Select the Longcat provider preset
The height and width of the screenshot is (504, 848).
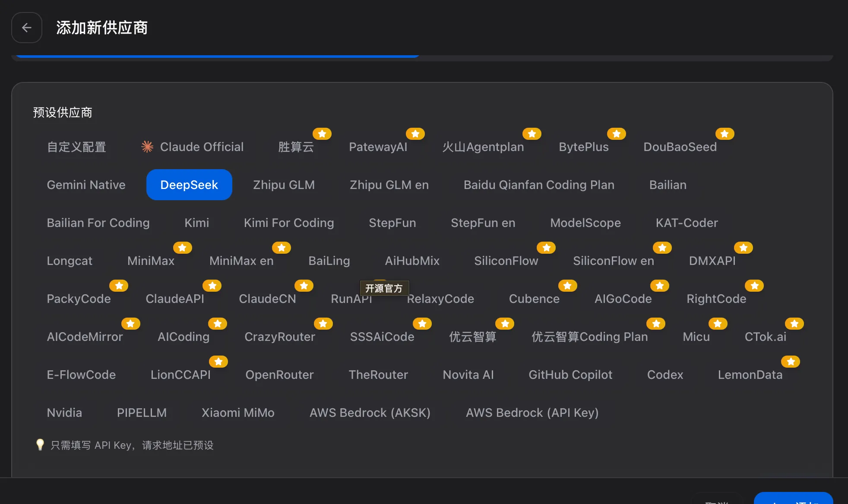click(x=70, y=261)
